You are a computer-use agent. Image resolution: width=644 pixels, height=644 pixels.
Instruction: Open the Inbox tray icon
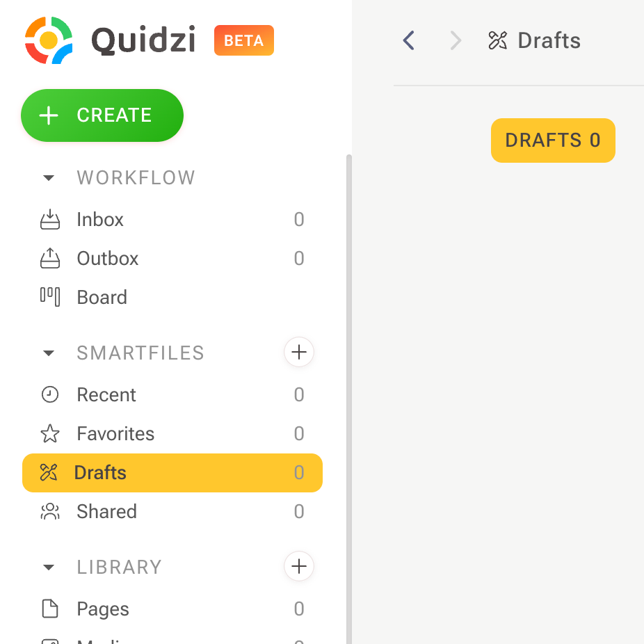click(x=50, y=220)
